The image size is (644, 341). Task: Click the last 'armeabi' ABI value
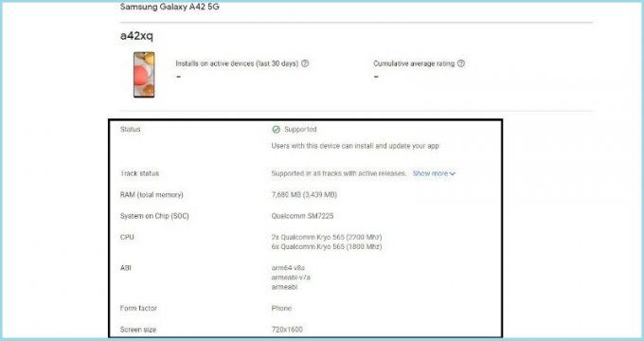click(x=284, y=287)
